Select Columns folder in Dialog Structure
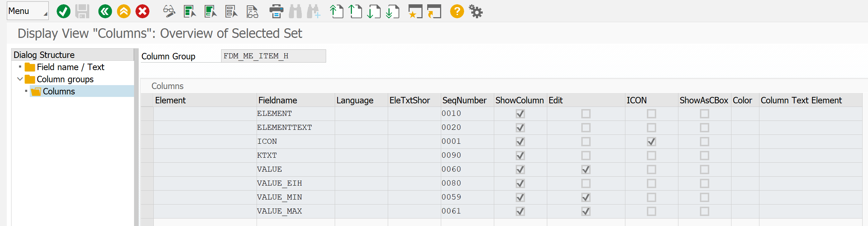This screenshot has height=226, width=868. click(59, 92)
